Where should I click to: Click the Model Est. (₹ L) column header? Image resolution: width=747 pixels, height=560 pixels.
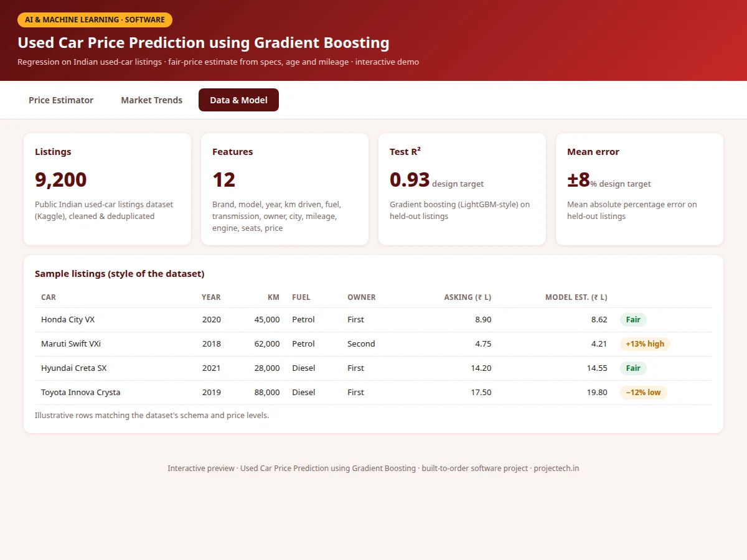pyautogui.click(x=576, y=297)
